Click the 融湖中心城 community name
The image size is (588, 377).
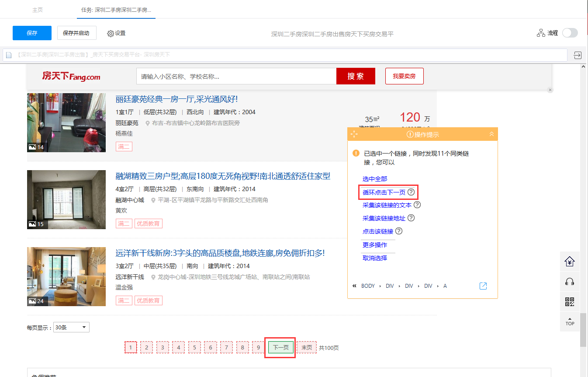[130, 200]
